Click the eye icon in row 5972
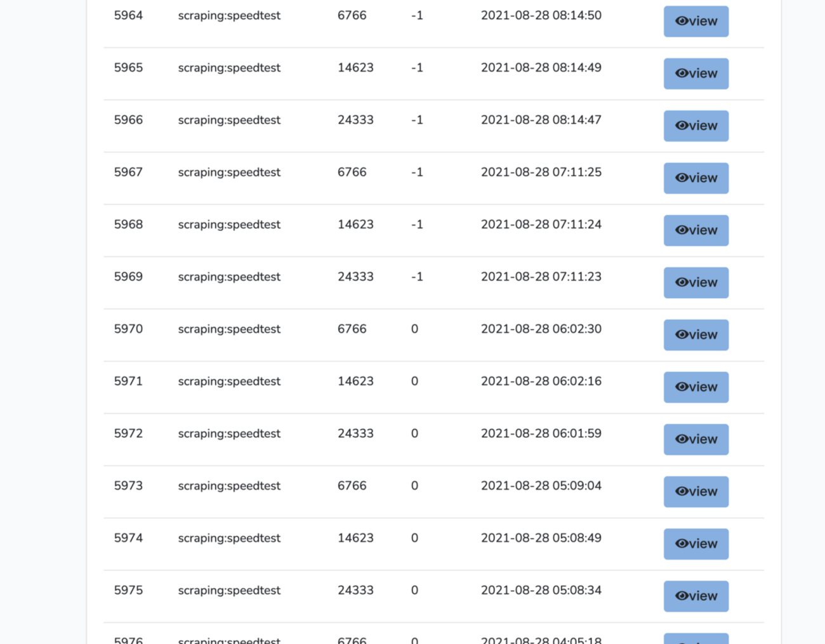825x644 pixels. point(682,439)
